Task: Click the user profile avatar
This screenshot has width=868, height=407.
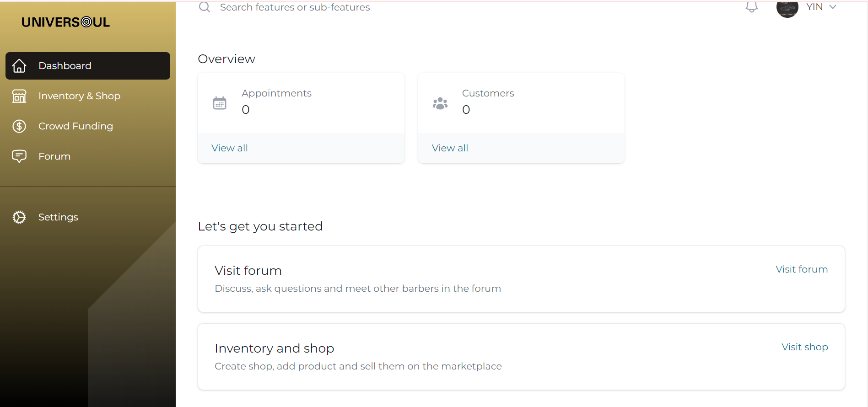Action: pyautogui.click(x=787, y=8)
